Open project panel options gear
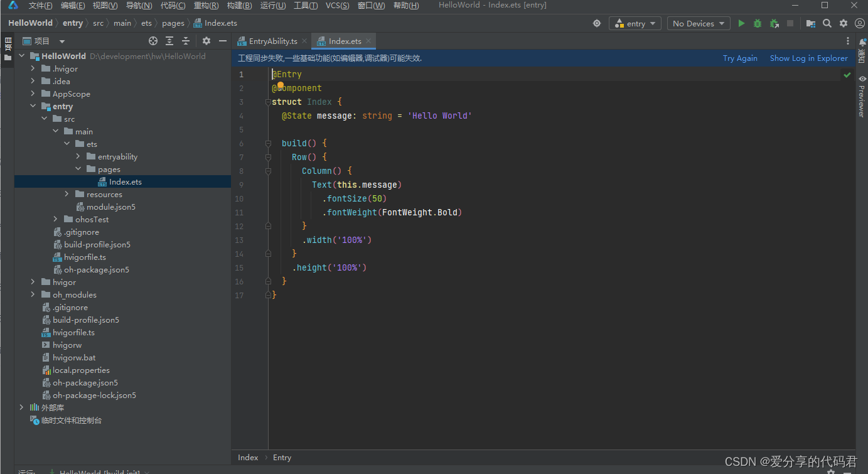Image resolution: width=868 pixels, height=474 pixels. (206, 41)
